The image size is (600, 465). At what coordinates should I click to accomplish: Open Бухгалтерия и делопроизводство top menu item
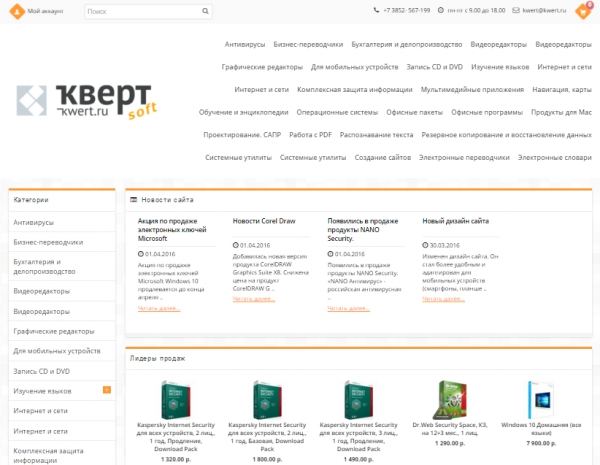tap(407, 44)
